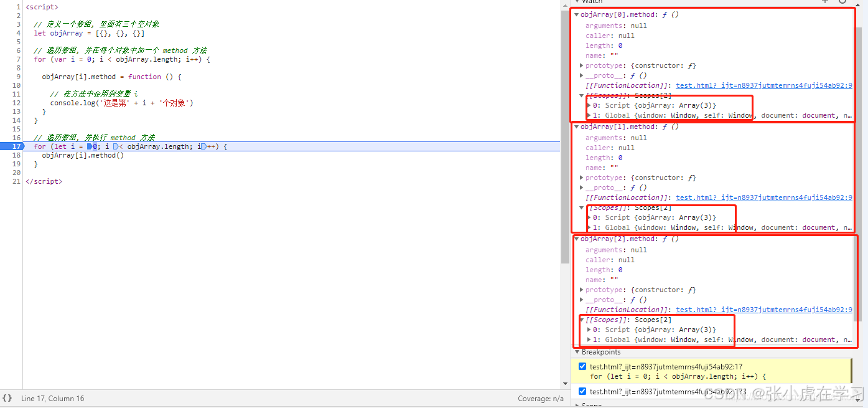868x408 pixels.
Task: Click line number 17 in the gutter
Action: coord(16,146)
